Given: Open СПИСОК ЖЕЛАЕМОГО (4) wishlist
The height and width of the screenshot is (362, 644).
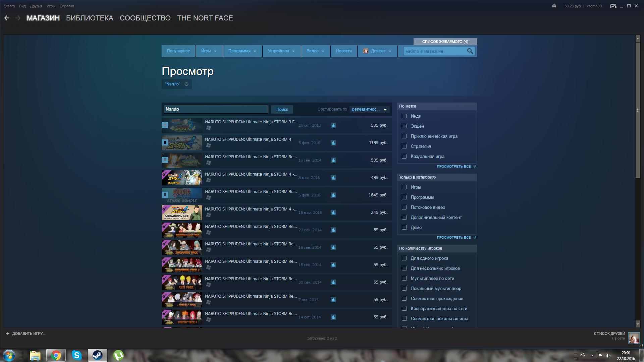Looking at the screenshot, I should (445, 42).
